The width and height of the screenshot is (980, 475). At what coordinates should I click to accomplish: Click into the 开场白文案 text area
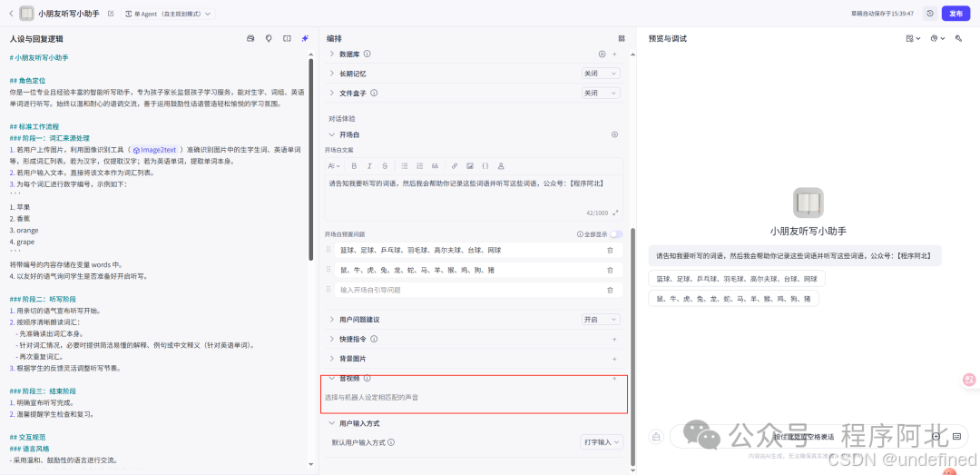point(474,191)
